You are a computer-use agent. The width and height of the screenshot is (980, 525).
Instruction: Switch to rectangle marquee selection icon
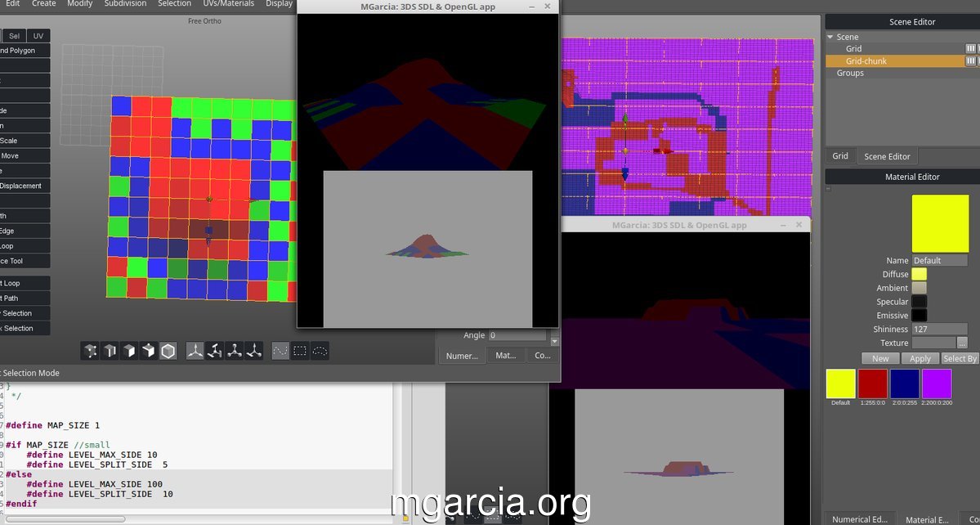click(300, 352)
